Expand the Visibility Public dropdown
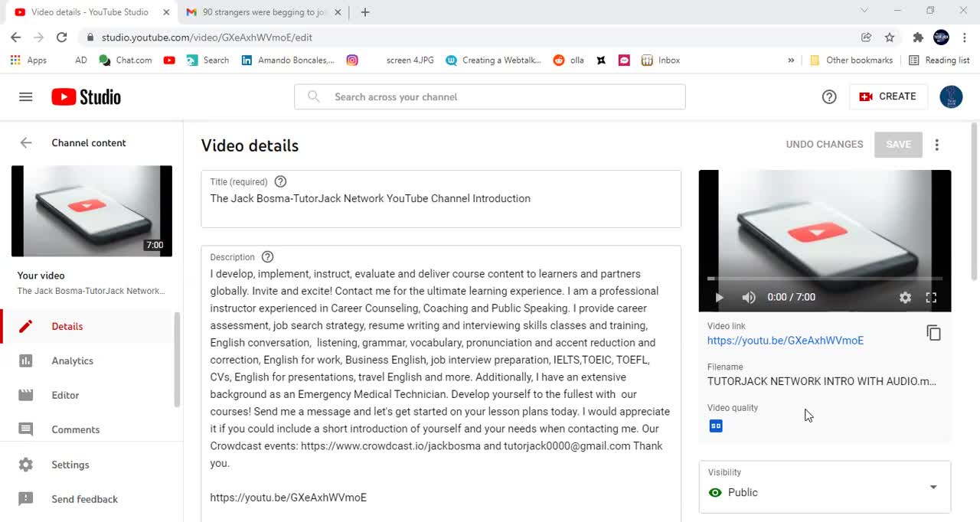 (825, 487)
